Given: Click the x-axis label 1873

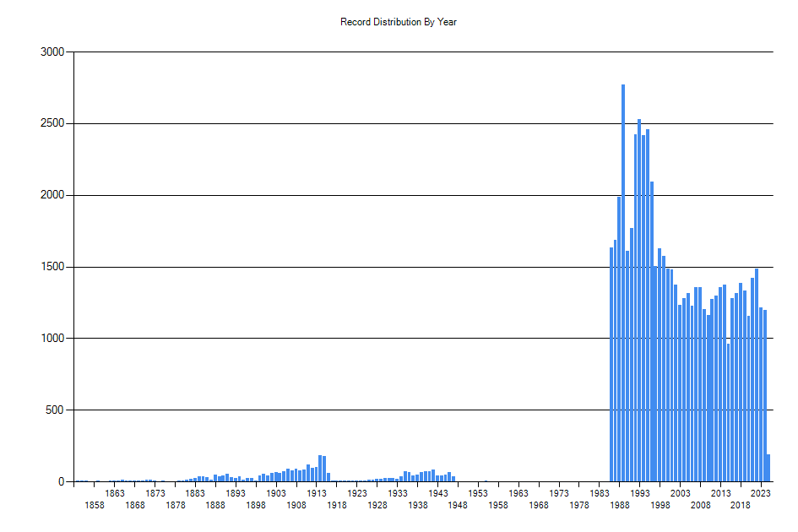Looking at the screenshot, I should (155, 493).
